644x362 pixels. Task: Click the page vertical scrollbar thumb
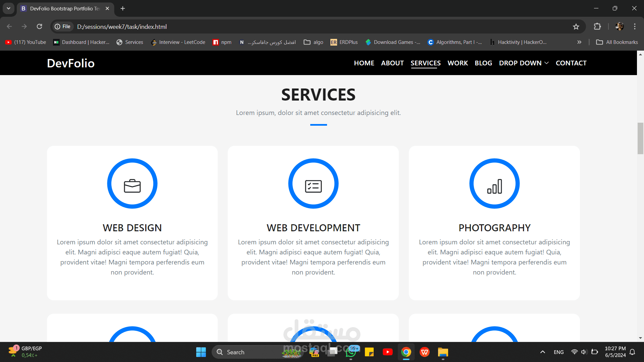[x=640, y=138]
